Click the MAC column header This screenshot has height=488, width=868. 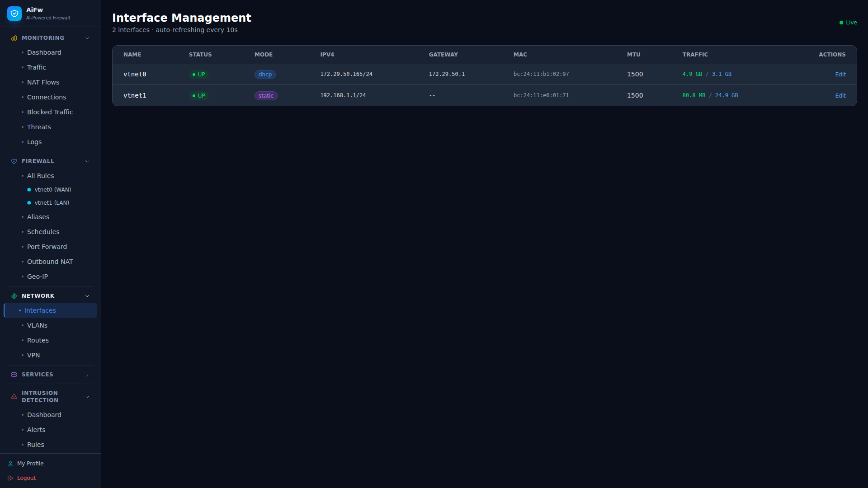(520, 55)
